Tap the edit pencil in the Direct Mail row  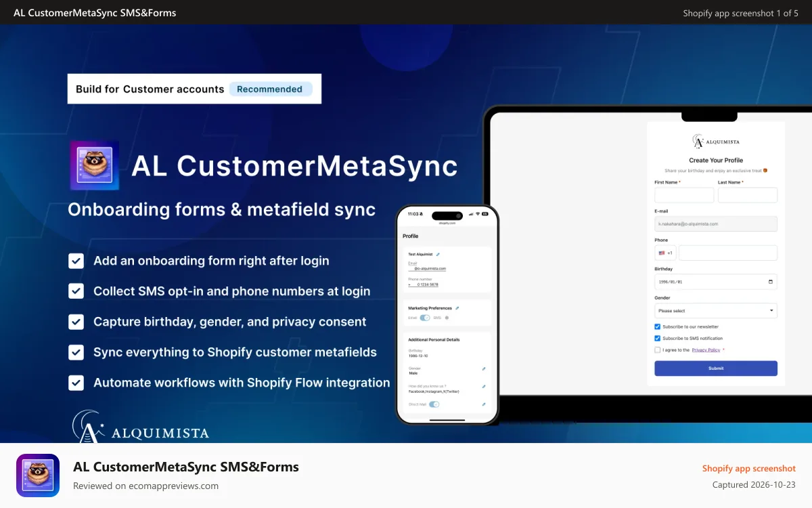483,404
